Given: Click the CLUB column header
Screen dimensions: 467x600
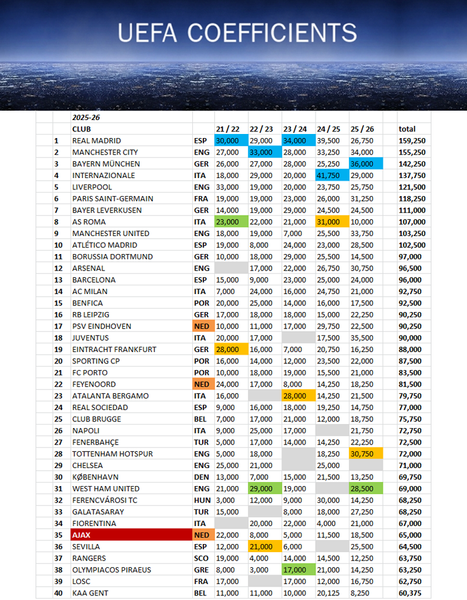Looking at the screenshot, I should pyautogui.click(x=82, y=129).
